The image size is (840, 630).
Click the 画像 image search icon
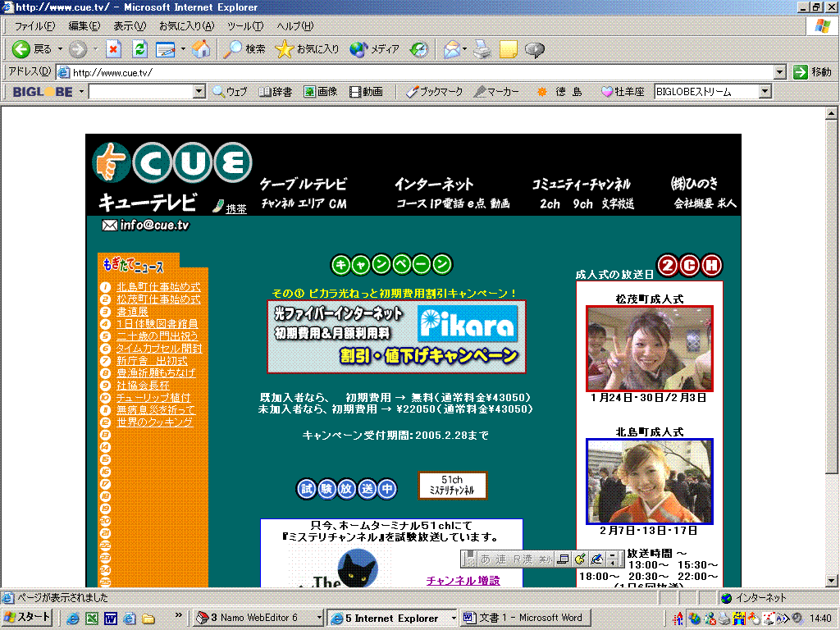coord(321,92)
